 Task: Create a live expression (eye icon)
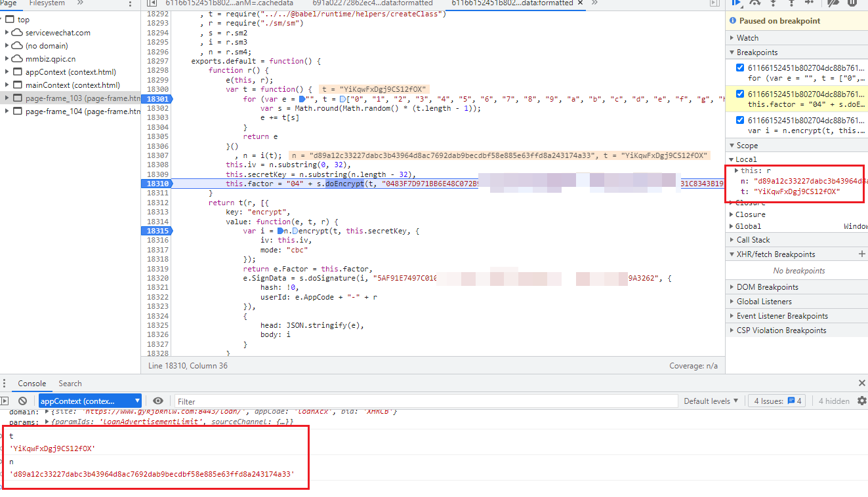tap(158, 401)
